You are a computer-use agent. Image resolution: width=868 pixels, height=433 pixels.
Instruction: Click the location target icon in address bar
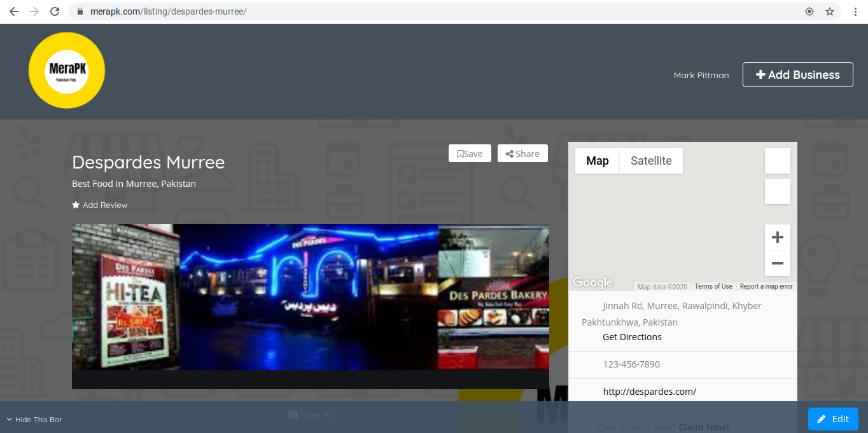[x=809, y=11]
